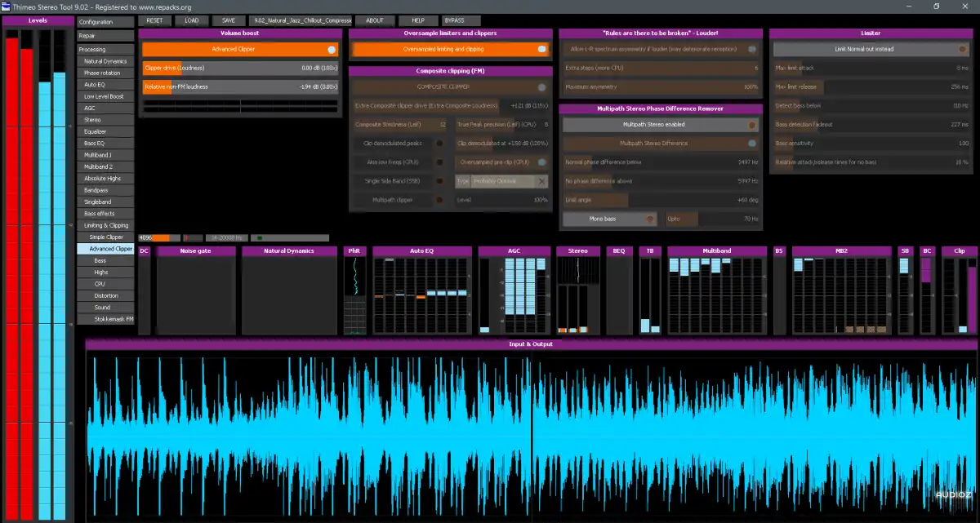This screenshot has height=523, width=980.
Task: Select Absolute Highs in the sidebar
Action: 105,179
